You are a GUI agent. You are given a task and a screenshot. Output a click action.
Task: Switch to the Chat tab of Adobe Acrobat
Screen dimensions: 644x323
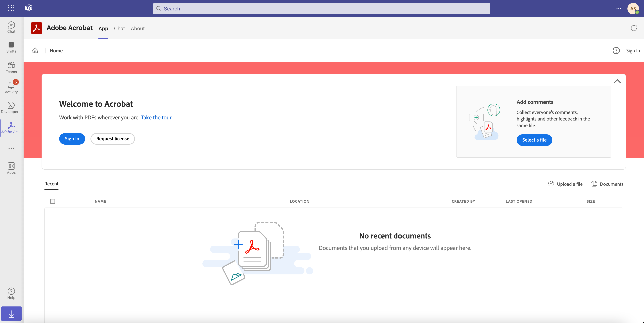[x=119, y=28]
